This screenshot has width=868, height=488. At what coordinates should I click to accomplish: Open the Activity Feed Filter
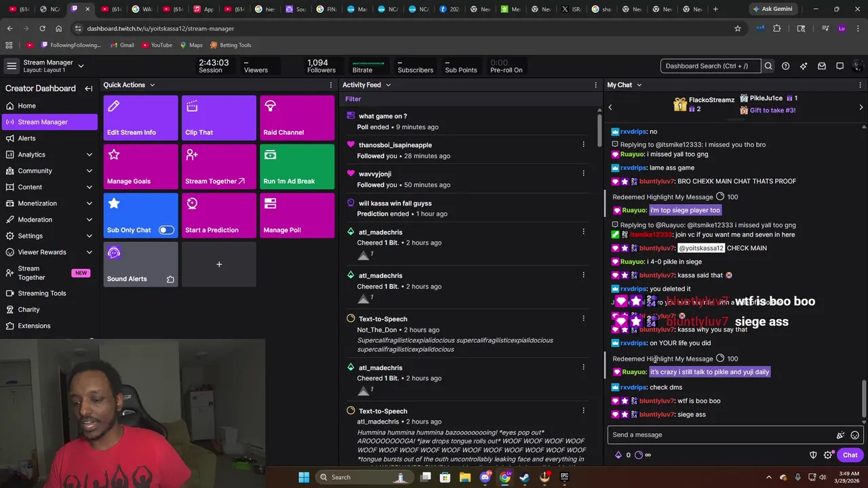tap(353, 99)
